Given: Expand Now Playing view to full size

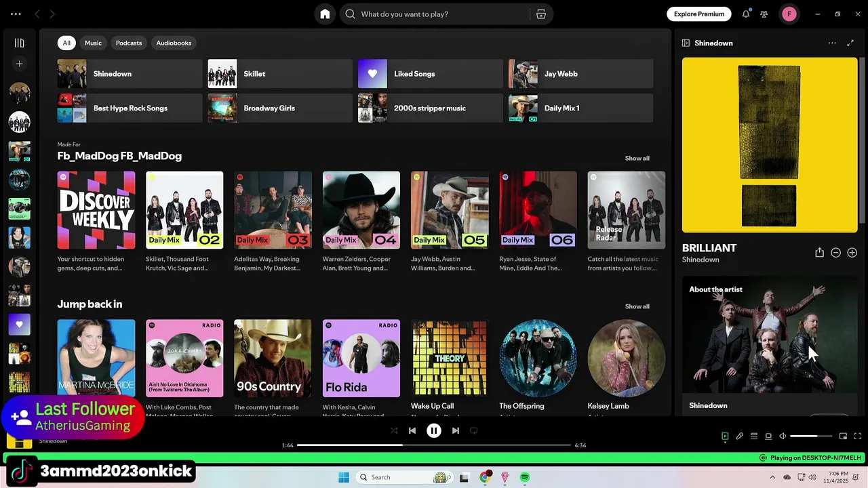Looking at the screenshot, I should tap(850, 43).
